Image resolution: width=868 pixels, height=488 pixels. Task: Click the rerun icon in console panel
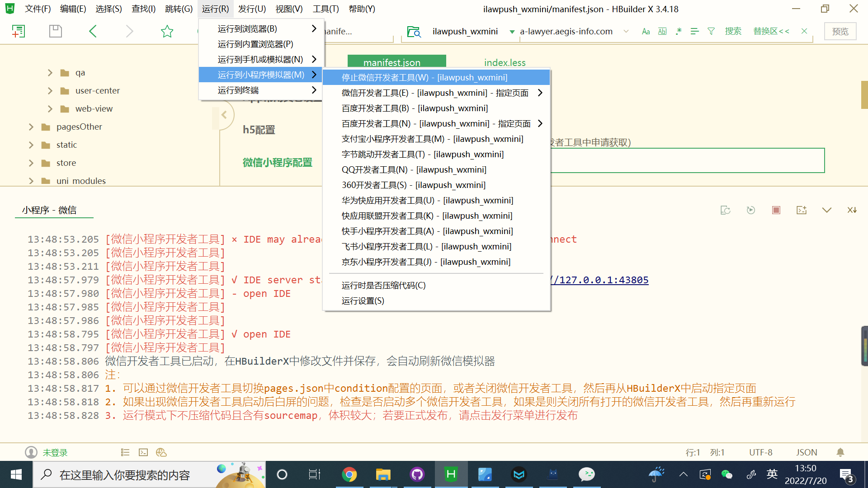pos(750,210)
